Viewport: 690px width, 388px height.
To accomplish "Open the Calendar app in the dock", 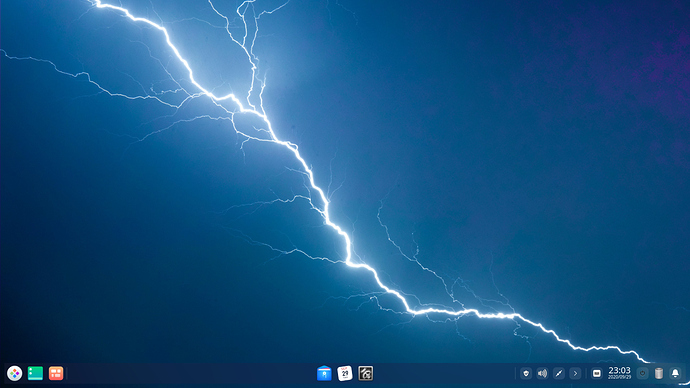I will pyautogui.click(x=345, y=373).
